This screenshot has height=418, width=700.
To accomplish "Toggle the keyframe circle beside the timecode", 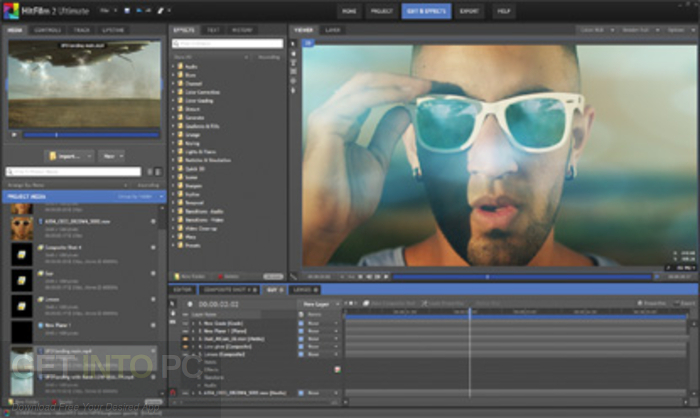I will tap(190, 304).
